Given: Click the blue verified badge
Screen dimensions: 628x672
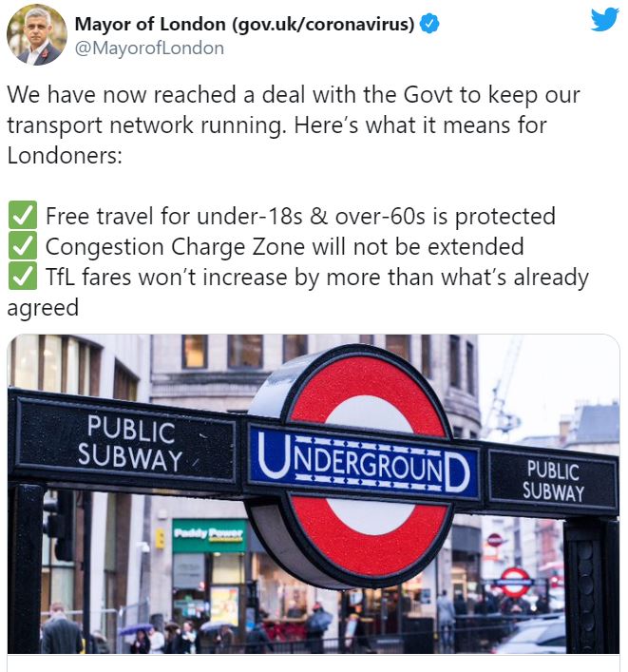Looking at the screenshot, I should (x=429, y=24).
